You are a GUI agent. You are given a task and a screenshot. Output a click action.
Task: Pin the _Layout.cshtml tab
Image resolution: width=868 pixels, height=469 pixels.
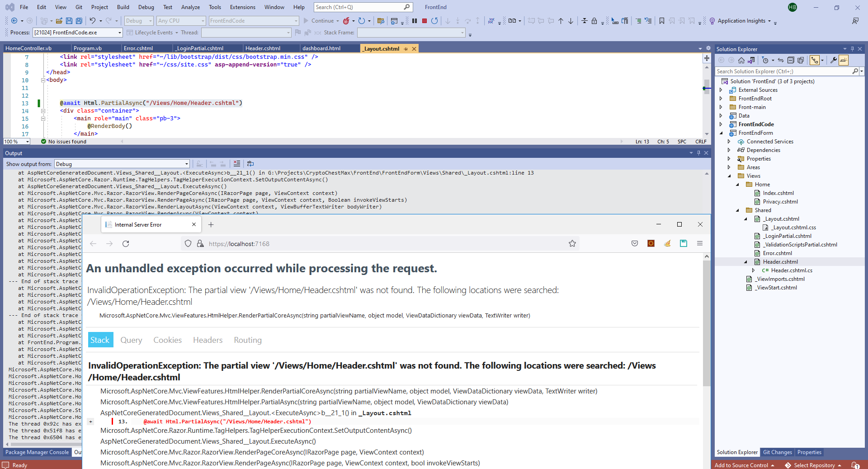coord(406,49)
